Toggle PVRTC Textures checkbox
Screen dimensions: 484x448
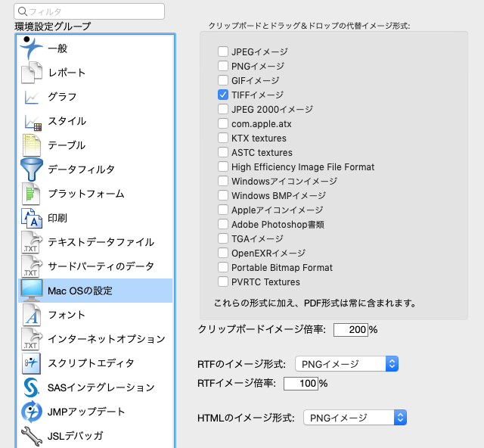click(x=223, y=282)
